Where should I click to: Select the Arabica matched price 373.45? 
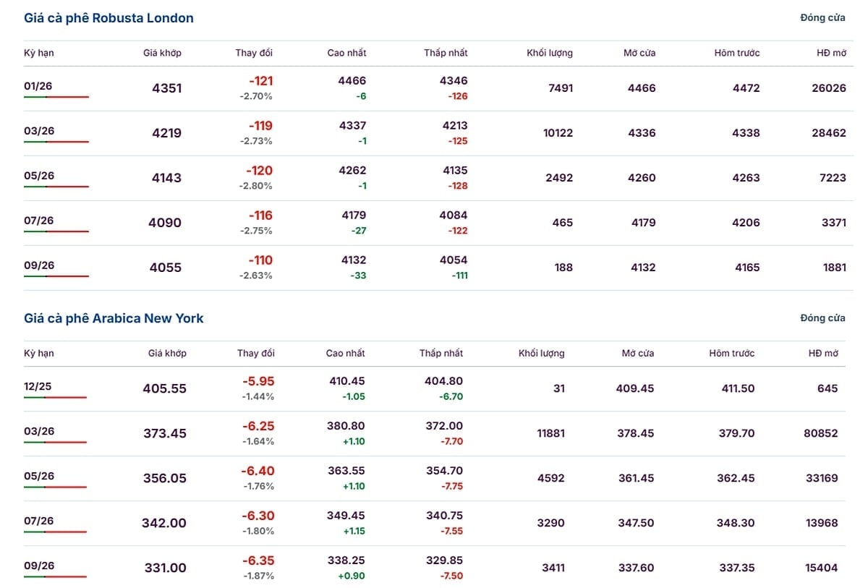(164, 433)
